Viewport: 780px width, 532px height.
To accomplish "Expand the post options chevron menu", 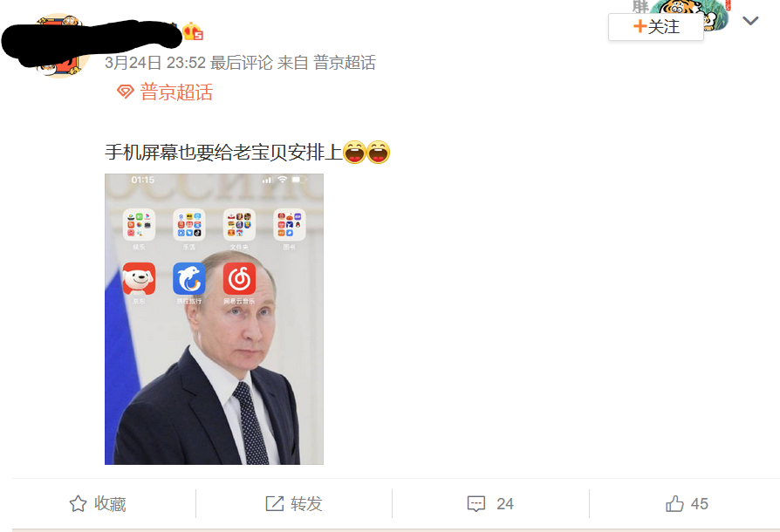I will [x=750, y=20].
